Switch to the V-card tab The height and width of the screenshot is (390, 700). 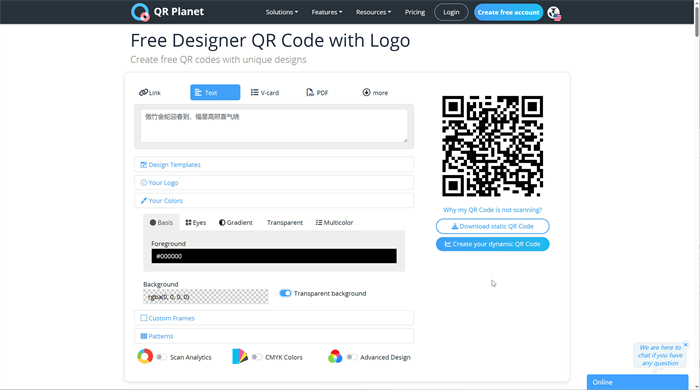pos(265,92)
